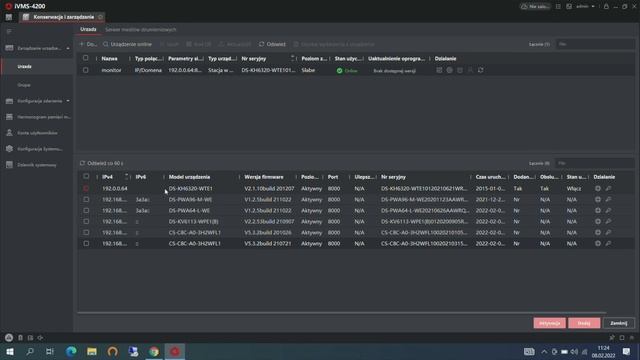Select the Konserwacja i zarządzanie tab
Viewport: 640px width, 360px height.
click(61, 17)
